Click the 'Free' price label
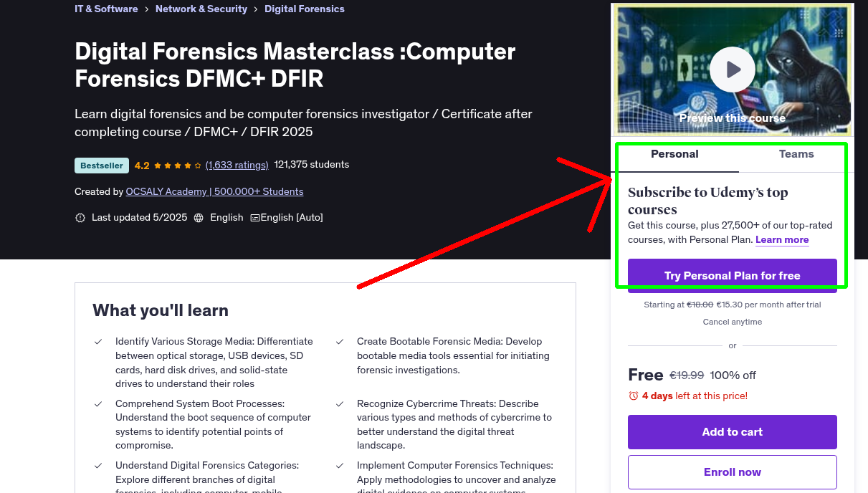Image resolution: width=868 pixels, height=493 pixels. (x=645, y=375)
